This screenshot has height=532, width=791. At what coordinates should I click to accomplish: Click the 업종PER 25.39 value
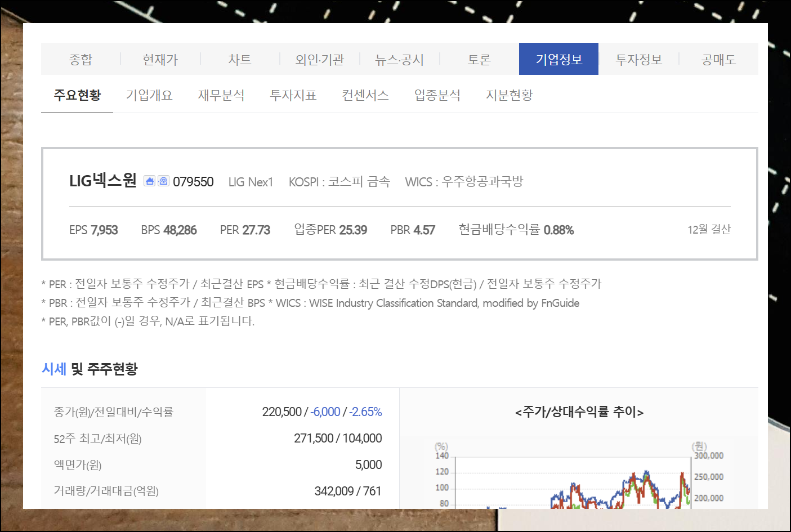[330, 230]
